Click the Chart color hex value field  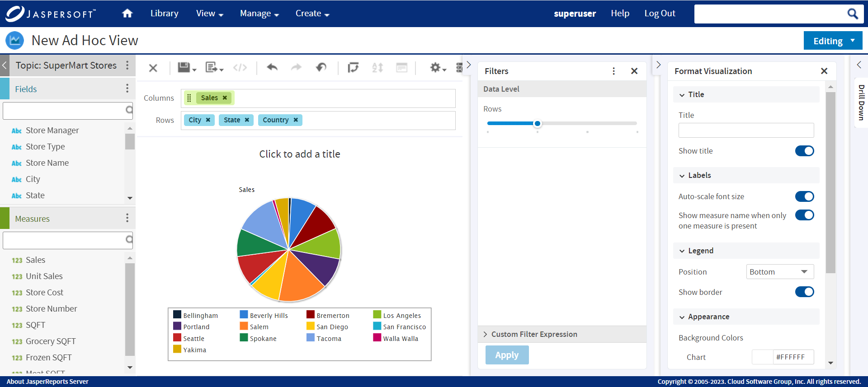pyautogui.click(x=793, y=357)
